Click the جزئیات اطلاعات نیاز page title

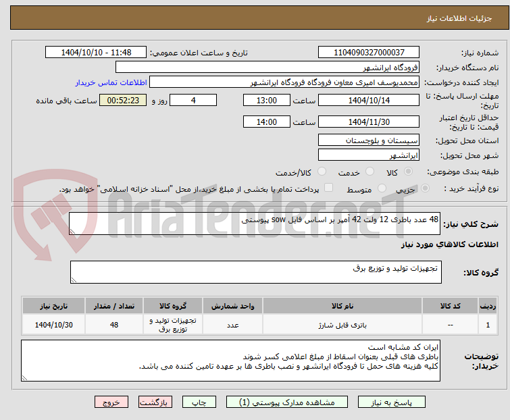pos(459,18)
